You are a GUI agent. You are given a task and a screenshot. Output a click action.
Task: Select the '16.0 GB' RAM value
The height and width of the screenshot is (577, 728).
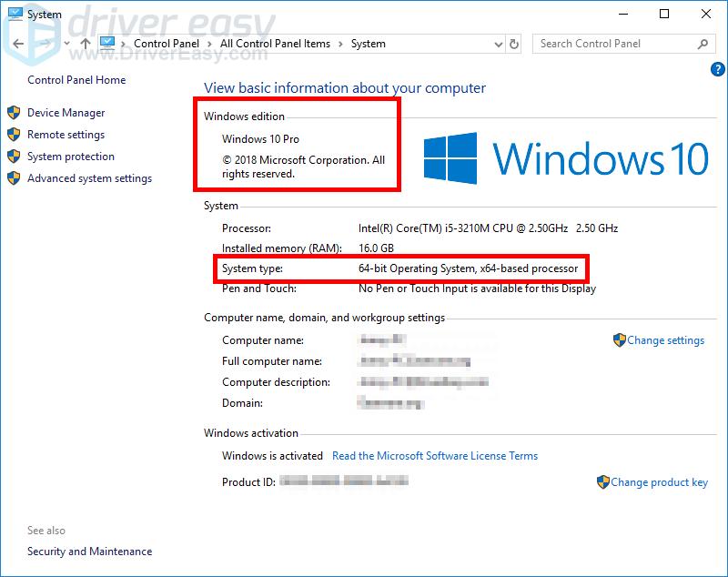coord(376,248)
